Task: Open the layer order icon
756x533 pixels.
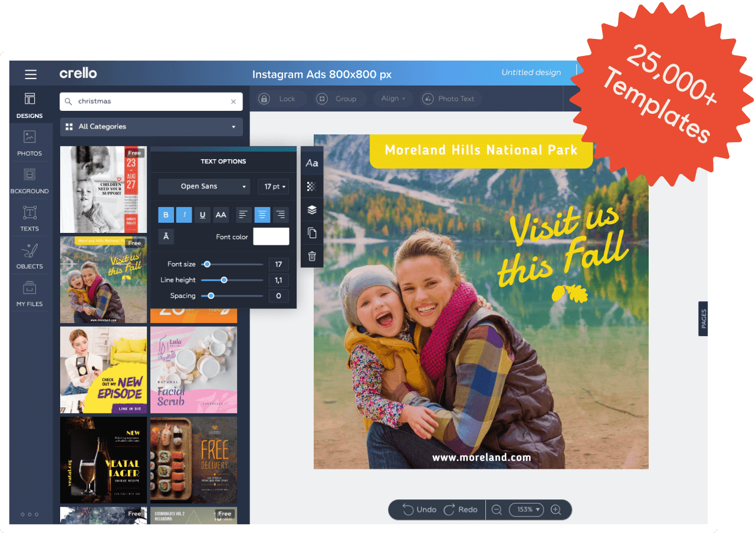Action: [x=312, y=209]
